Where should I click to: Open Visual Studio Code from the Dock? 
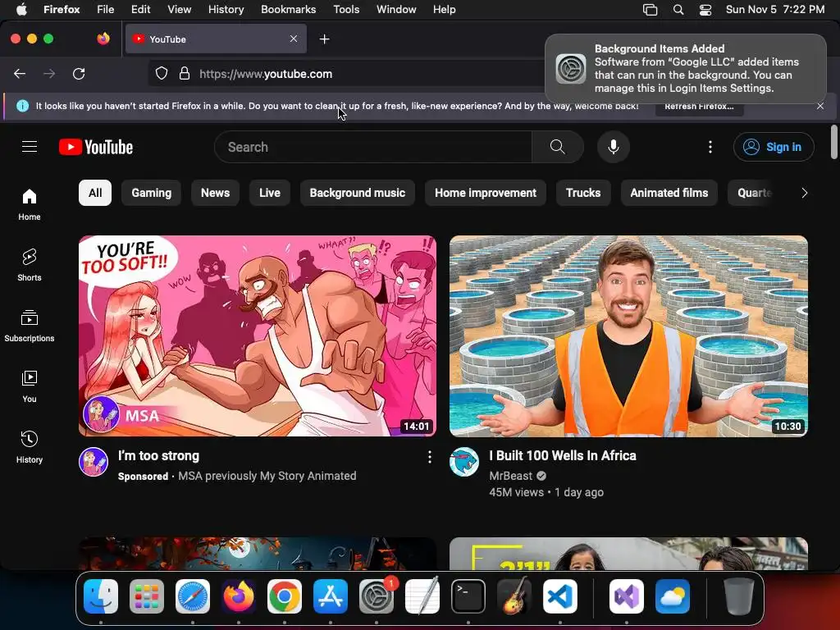tap(560, 596)
